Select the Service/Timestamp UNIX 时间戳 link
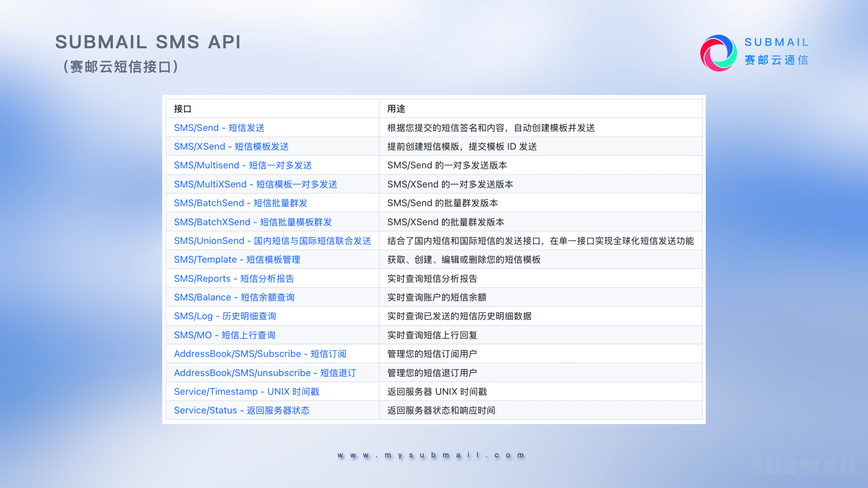The width and height of the screenshot is (868, 488). click(247, 391)
